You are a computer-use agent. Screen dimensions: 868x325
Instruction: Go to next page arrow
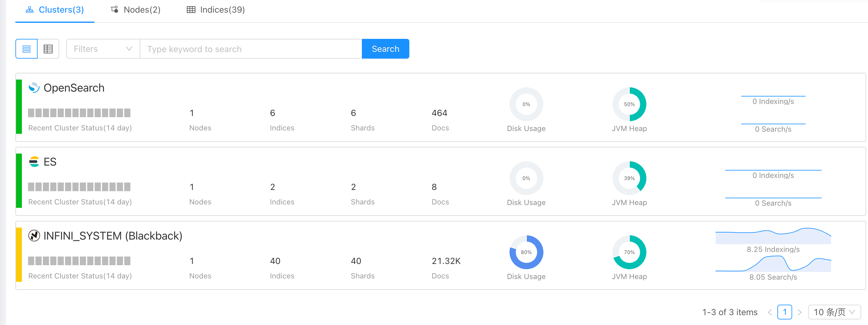[x=800, y=312]
